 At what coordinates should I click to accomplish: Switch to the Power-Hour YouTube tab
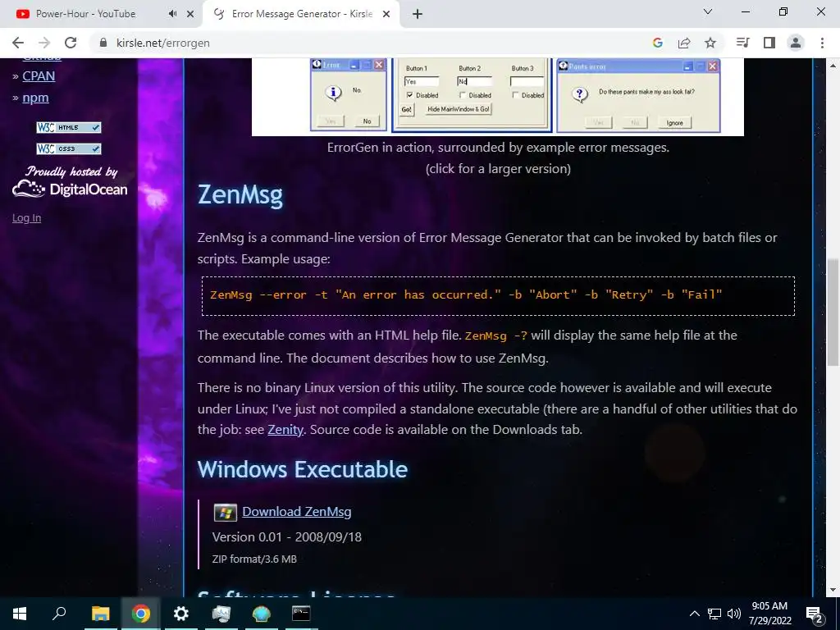[x=85, y=14]
